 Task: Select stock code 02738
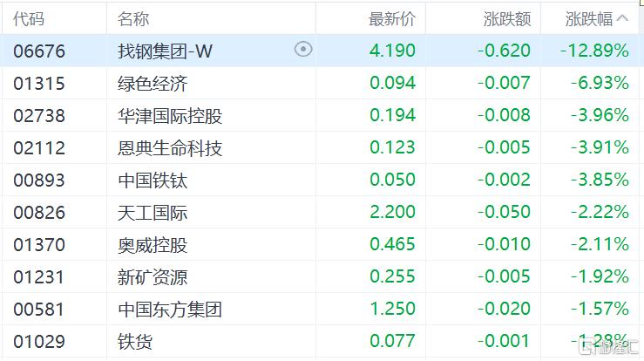coord(39,115)
